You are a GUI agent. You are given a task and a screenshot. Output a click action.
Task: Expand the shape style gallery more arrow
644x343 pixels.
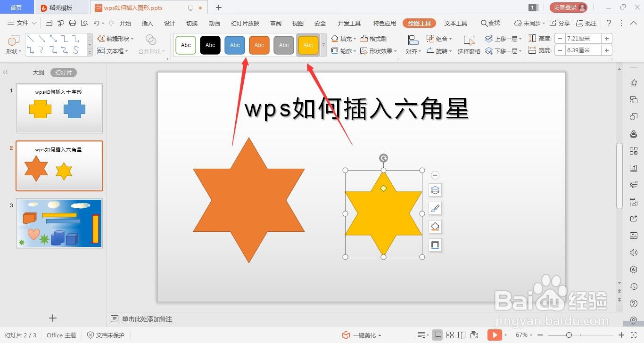(323, 45)
